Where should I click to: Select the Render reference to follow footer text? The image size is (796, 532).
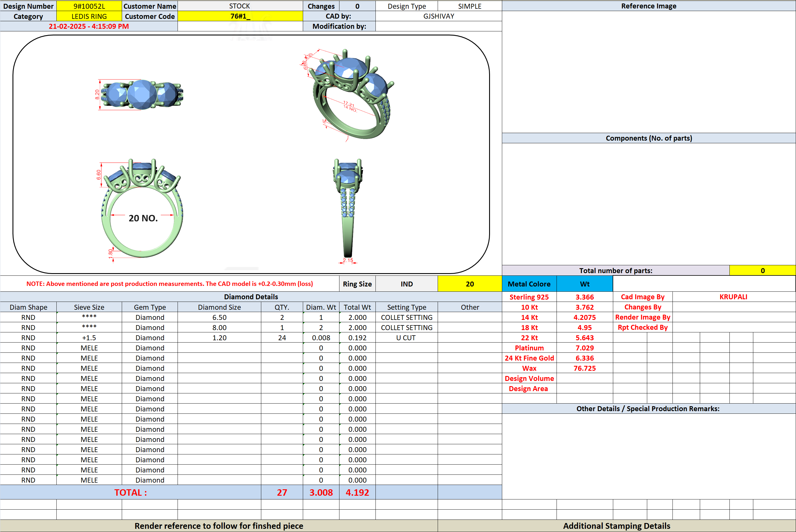click(x=219, y=526)
